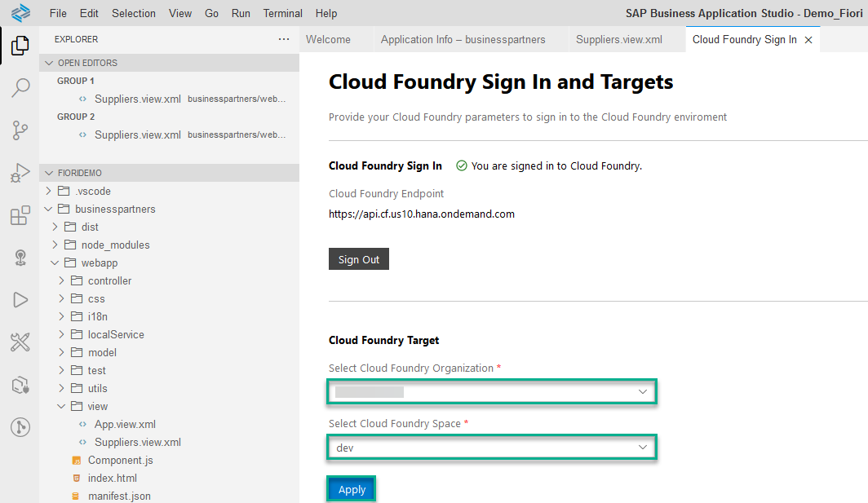Open the Application Modeler sidebar icon
This screenshot has height=503, width=868.
[20, 385]
